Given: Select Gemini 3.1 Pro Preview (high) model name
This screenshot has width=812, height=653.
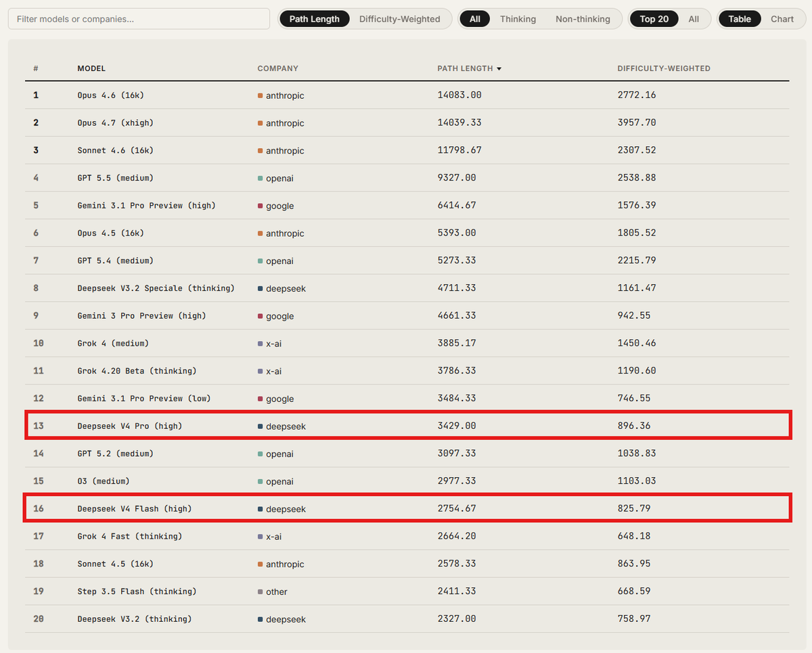Looking at the screenshot, I should (146, 206).
